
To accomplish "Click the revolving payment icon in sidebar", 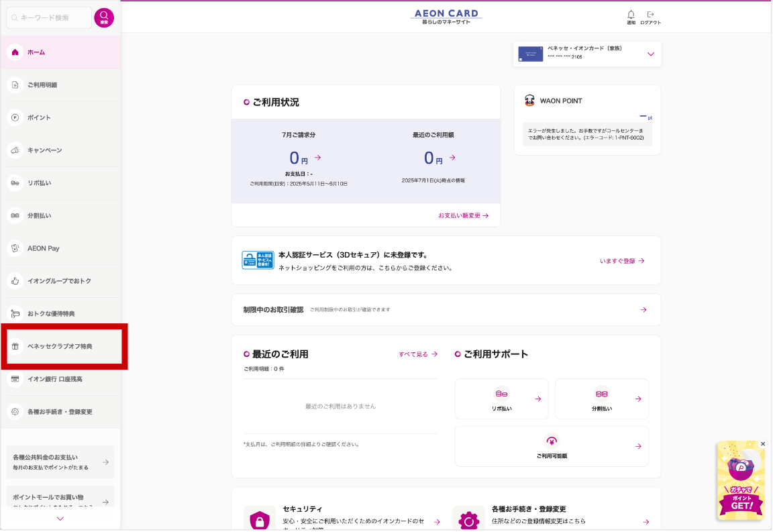I will tap(15, 183).
